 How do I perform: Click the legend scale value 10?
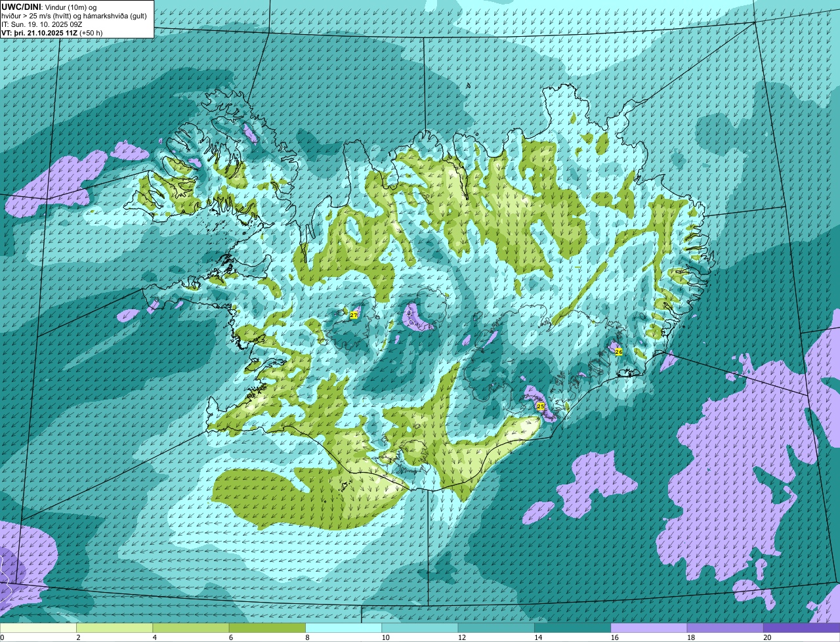[x=385, y=637]
